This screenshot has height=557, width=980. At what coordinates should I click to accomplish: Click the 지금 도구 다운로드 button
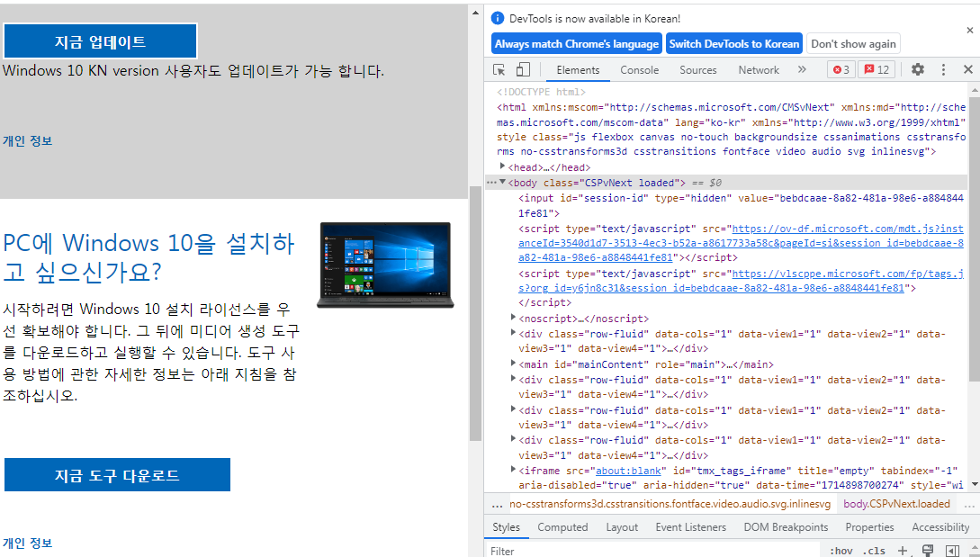coord(117,475)
